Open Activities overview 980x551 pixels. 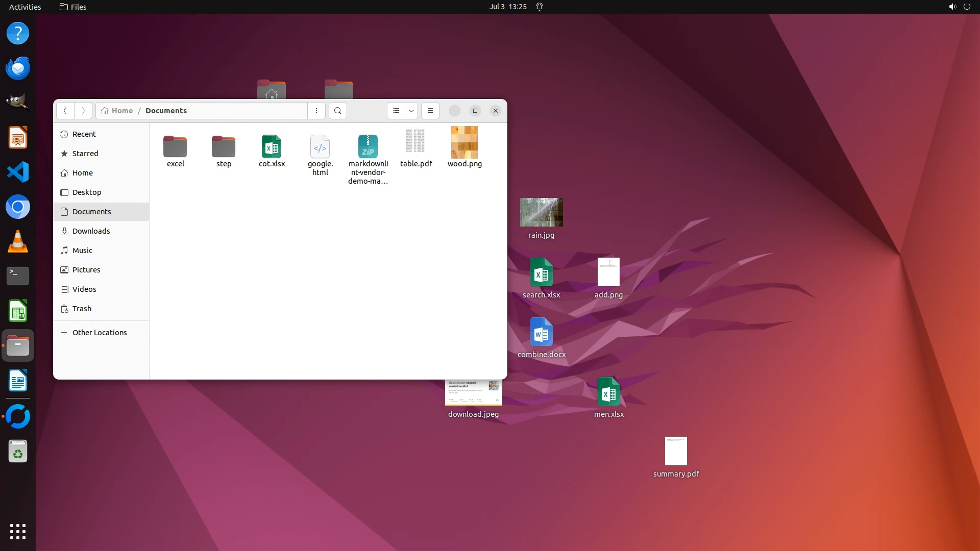pyautogui.click(x=25, y=7)
